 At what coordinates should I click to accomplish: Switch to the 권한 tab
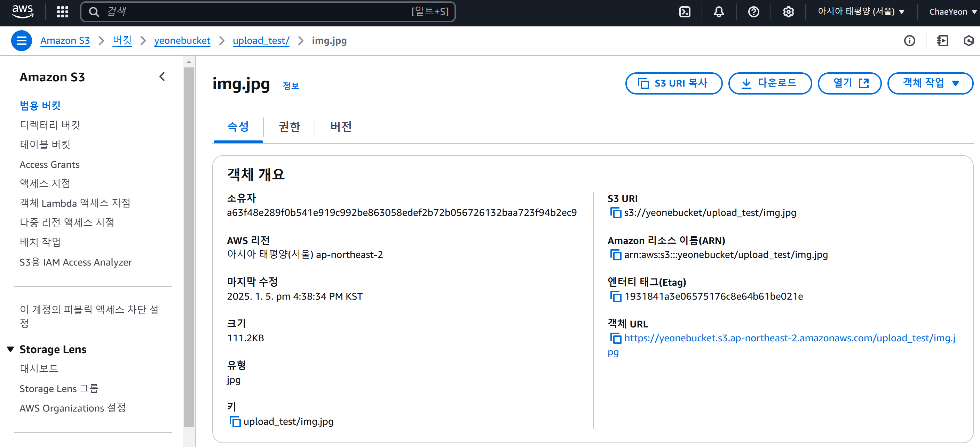289,127
